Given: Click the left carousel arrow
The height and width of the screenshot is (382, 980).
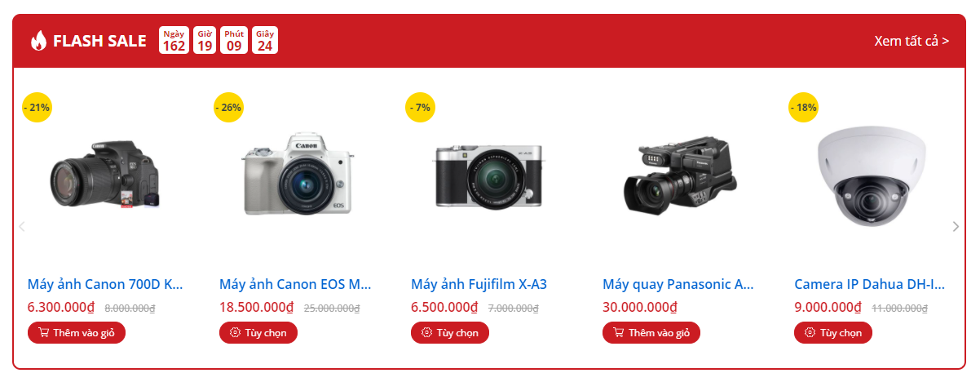Looking at the screenshot, I should click(x=22, y=227).
